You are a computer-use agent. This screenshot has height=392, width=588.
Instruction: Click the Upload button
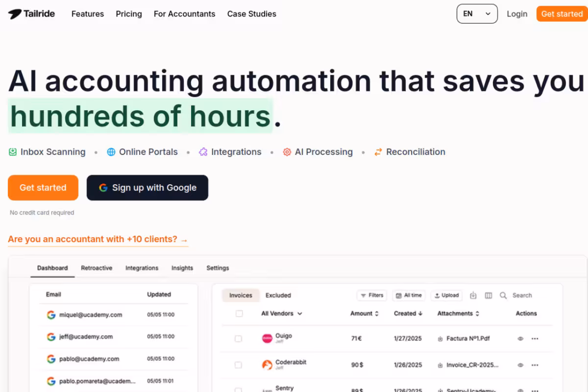point(446,295)
